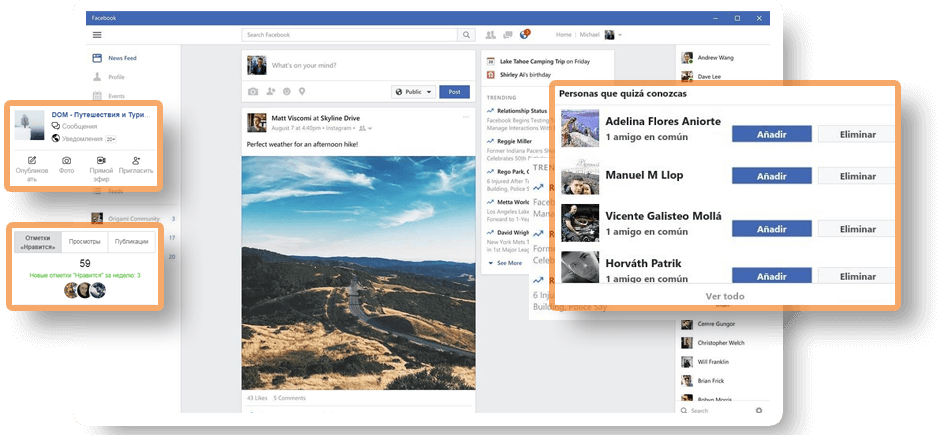Open the friend requests icon in the top bar
The height and width of the screenshot is (435, 941).
point(490,35)
